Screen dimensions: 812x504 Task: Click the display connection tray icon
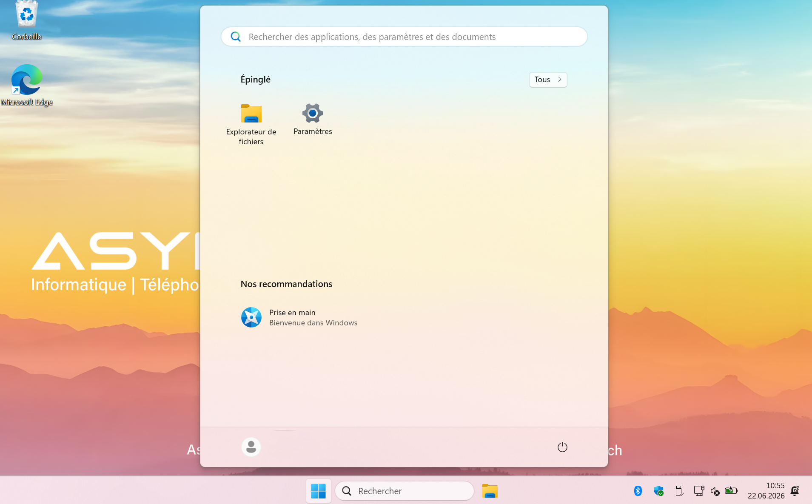click(699, 491)
